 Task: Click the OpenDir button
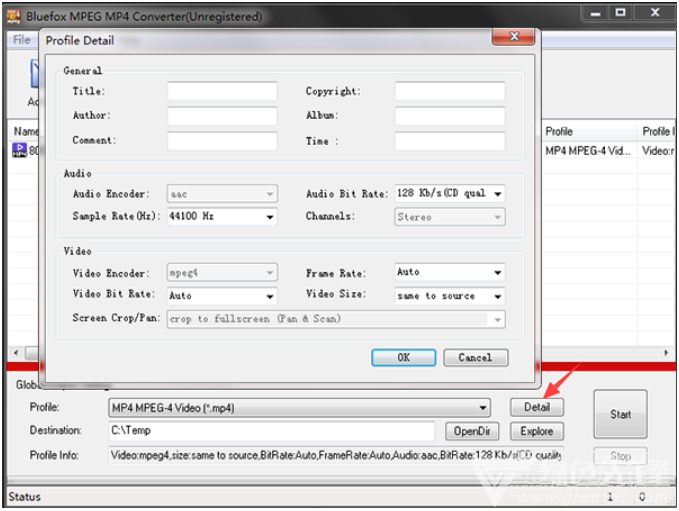pyautogui.click(x=472, y=431)
